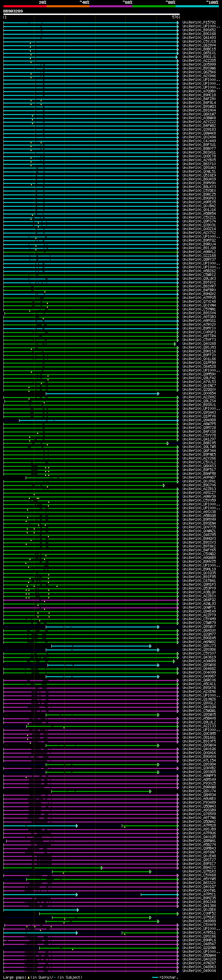Select the UniRef100_Q765V9 label
Image resolution: width=222 pixels, height=980 pixels.
[x=199, y=814]
